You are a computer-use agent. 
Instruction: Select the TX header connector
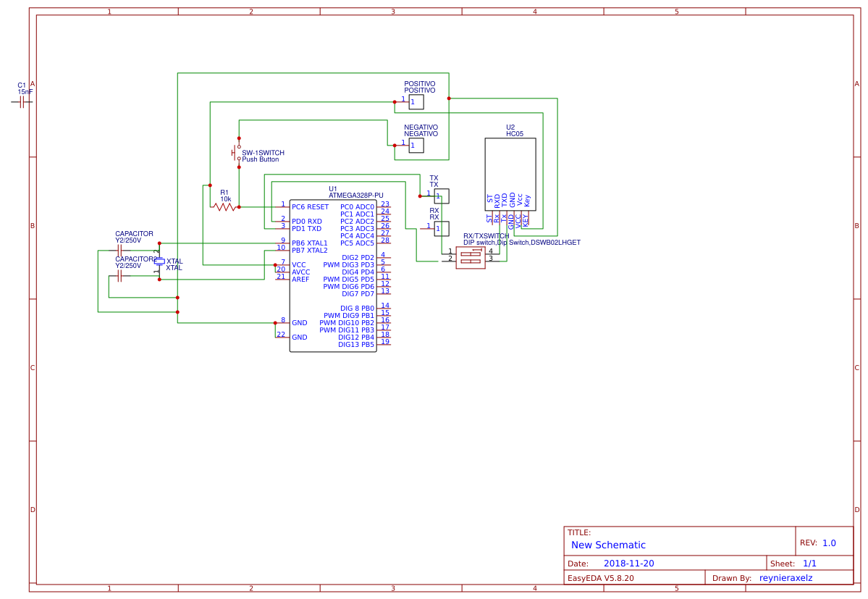tap(442, 194)
